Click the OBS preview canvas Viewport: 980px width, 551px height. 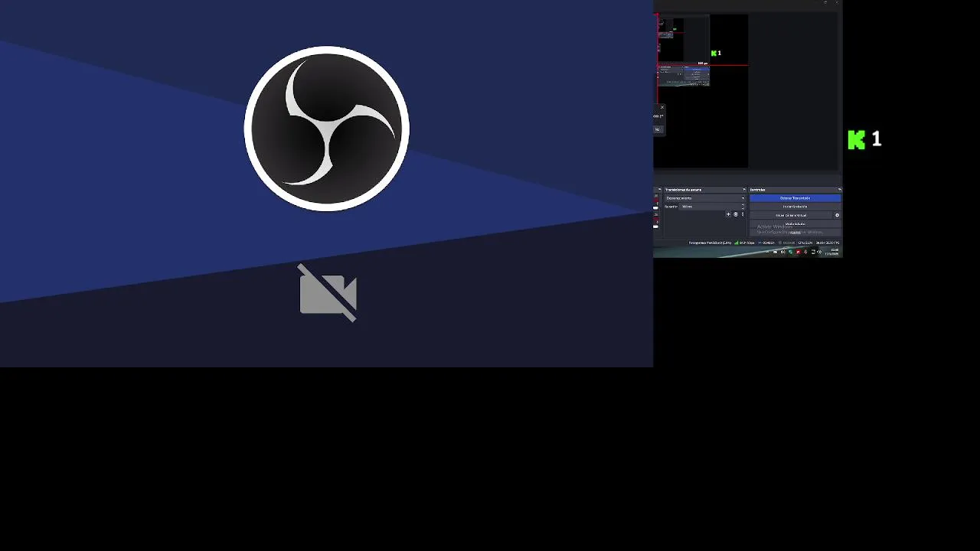pos(701,90)
